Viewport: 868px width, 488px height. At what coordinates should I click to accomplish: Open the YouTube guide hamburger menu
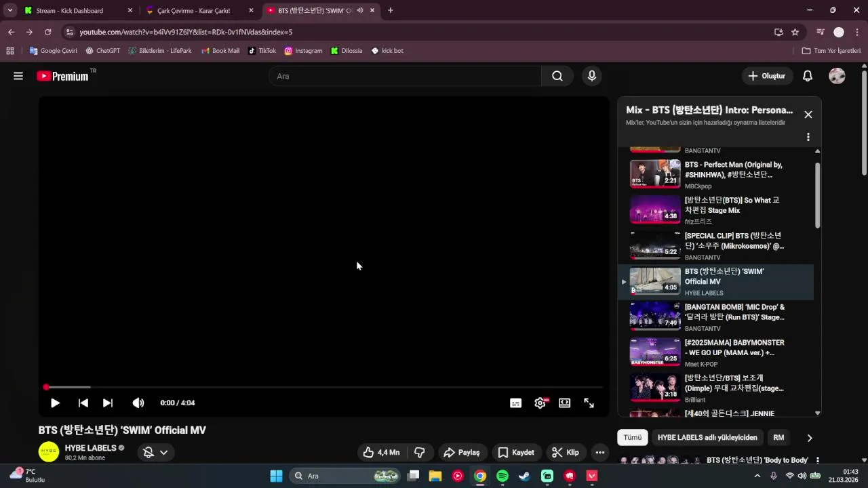[x=18, y=76]
